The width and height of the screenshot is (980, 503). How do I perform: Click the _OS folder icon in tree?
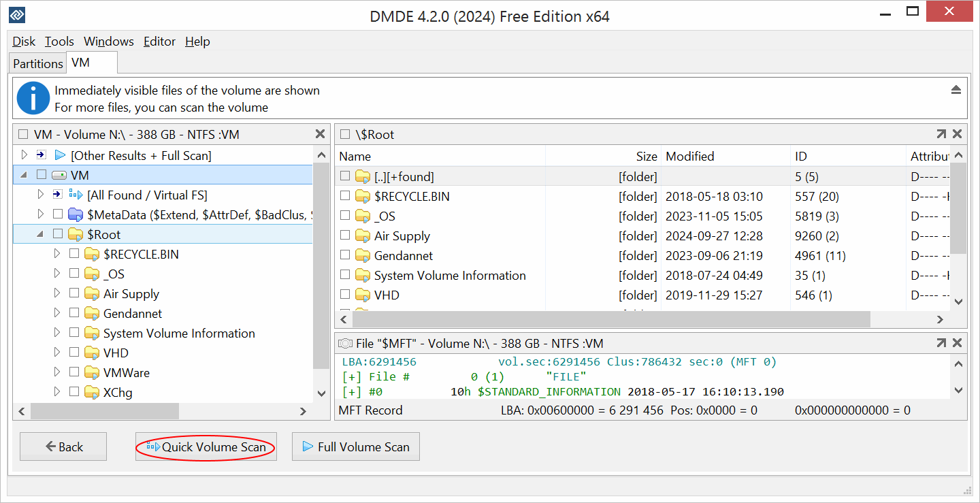(92, 274)
